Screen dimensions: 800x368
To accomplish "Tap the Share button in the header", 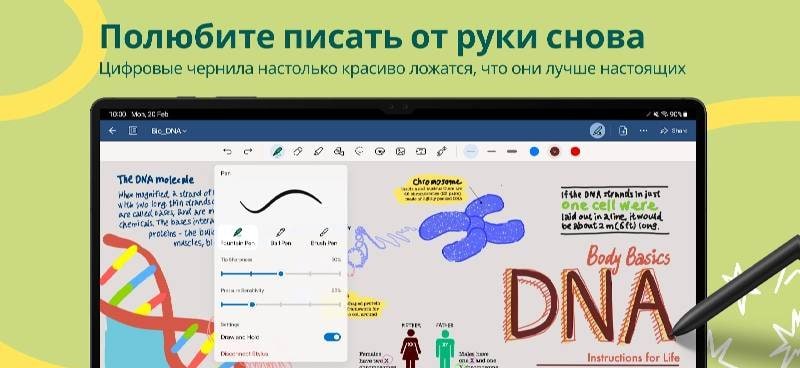I will (x=673, y=131).
